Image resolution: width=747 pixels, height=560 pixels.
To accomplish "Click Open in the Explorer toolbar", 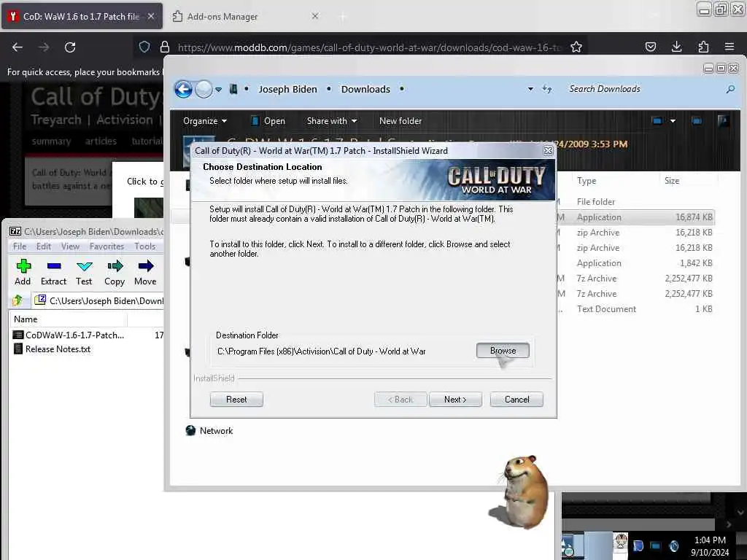I will pos(268,121).
